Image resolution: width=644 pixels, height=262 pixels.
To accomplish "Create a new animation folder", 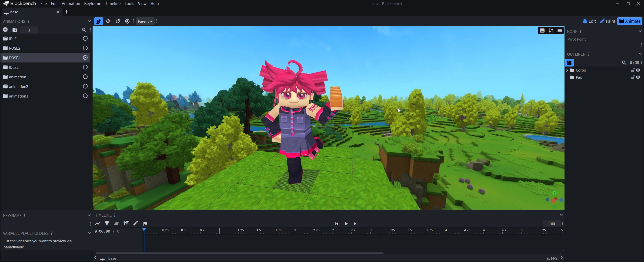I will tap(15, 30).
